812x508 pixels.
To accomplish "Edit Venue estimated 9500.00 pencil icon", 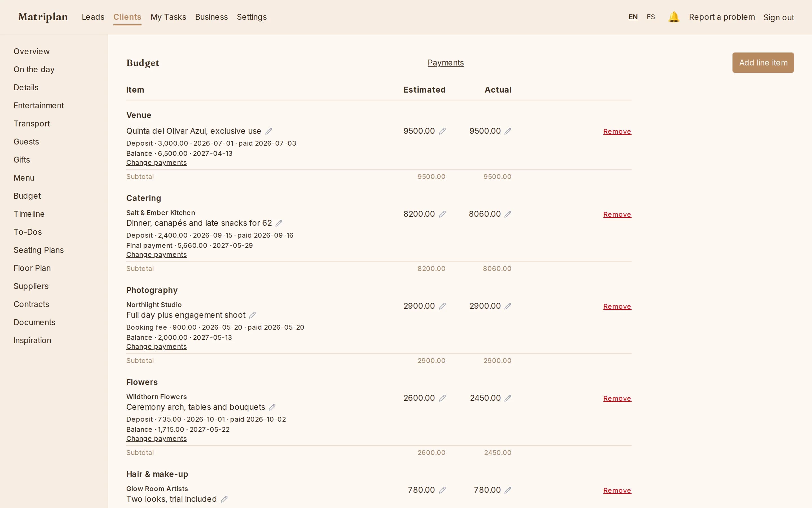I will (442, 131).
